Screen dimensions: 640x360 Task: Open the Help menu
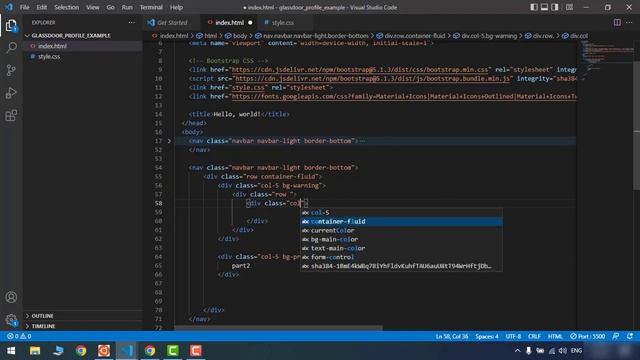[x=176, y=7]
